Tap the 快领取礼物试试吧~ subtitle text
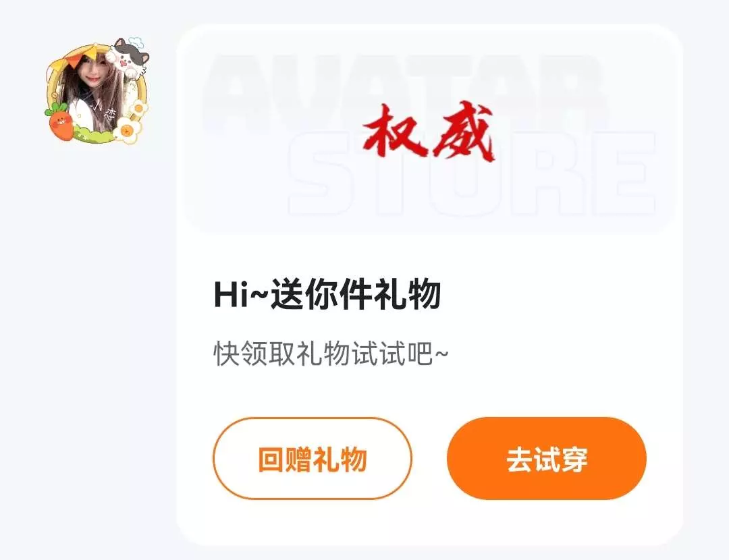Screen dimensions: 729x560 [x=331, y=354]
